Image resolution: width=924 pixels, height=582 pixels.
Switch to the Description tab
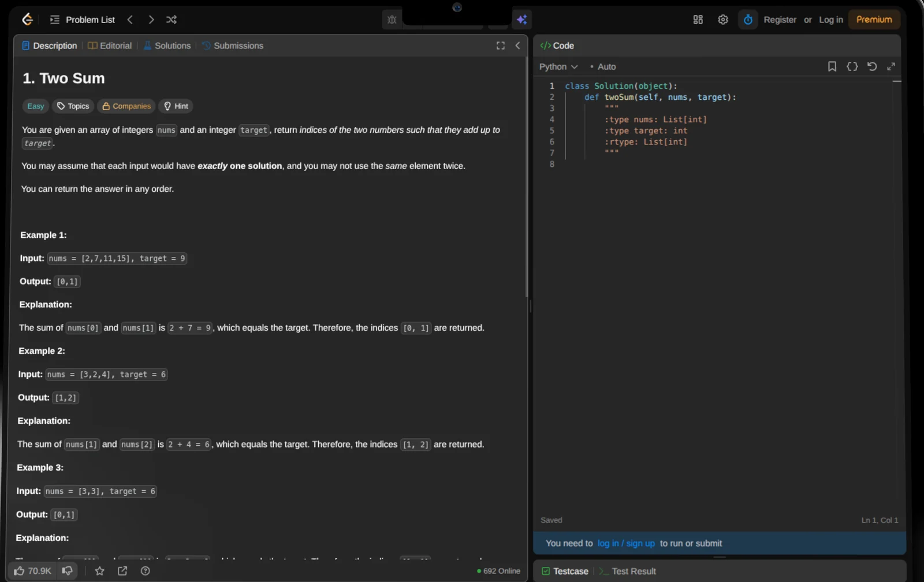pyautogui.click(x=50, y=46)
